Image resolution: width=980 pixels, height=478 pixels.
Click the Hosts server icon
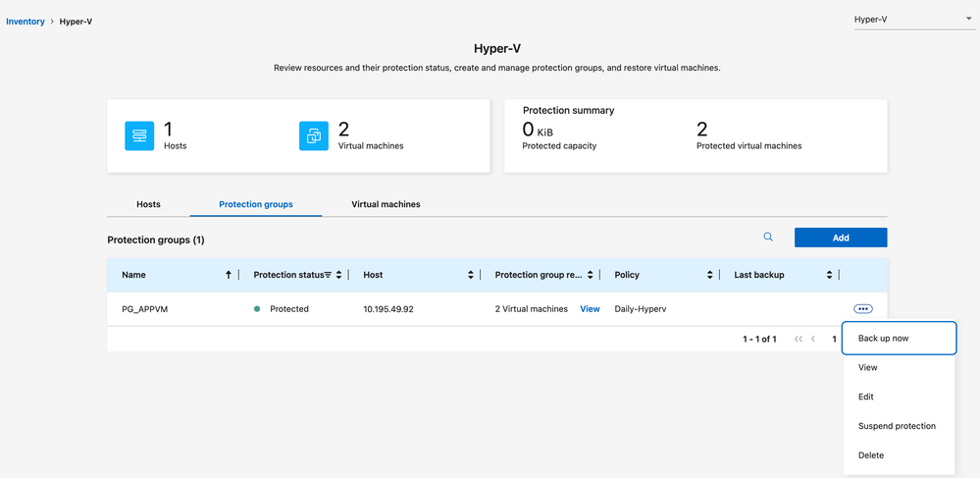(139, 136)
